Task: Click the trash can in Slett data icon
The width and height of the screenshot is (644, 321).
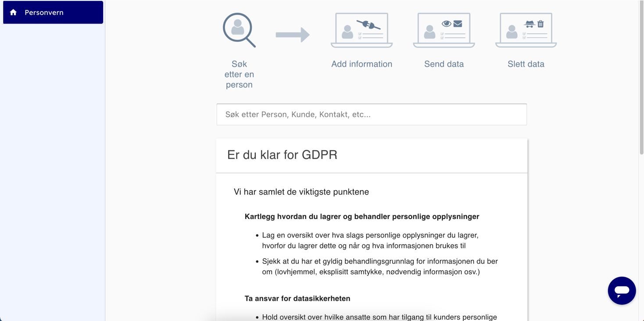Action: (x=540, y=24)
